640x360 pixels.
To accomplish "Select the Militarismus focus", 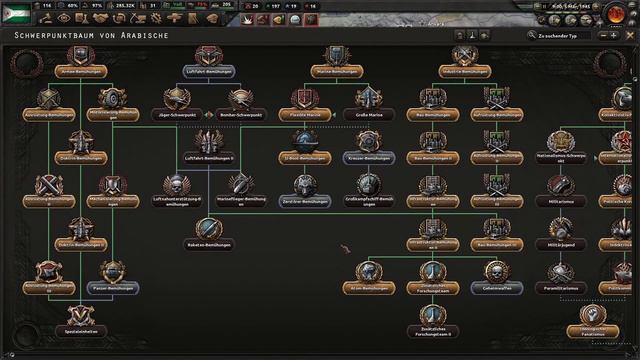I will tap(561, 201).
